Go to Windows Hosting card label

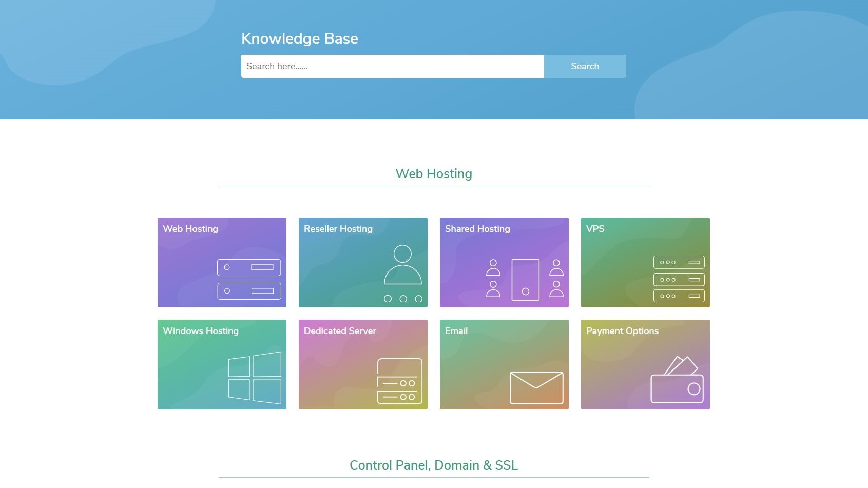click(x=201, y=331)
